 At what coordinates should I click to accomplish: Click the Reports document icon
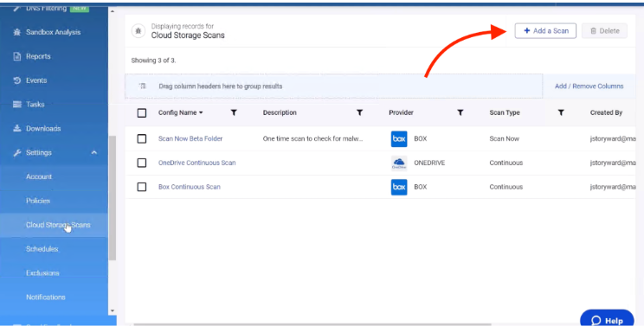16,56
